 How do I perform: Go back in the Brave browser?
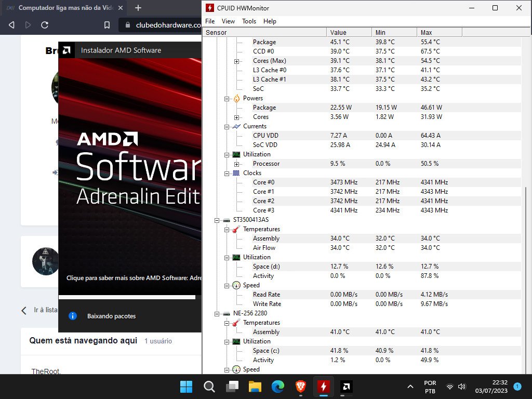pyautogui.click(x=11, y=25)
